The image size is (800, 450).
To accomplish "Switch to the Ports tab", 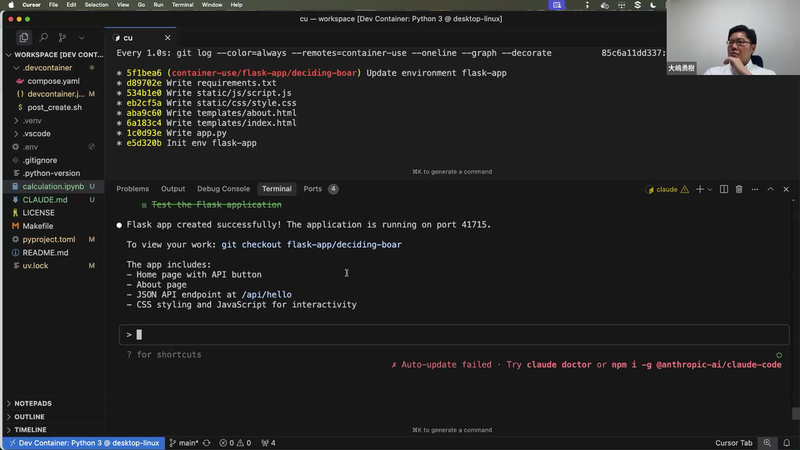I will click(313, 189).
